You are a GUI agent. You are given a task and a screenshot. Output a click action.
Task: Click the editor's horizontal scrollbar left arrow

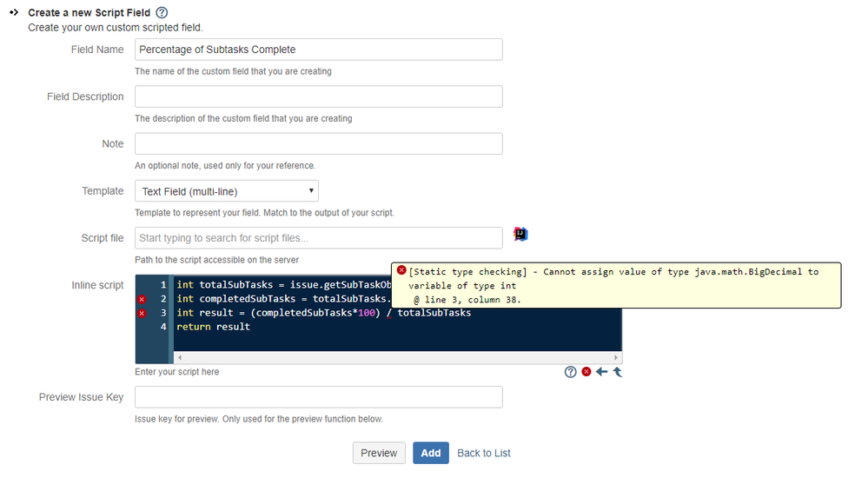click(x=180, y=357)
